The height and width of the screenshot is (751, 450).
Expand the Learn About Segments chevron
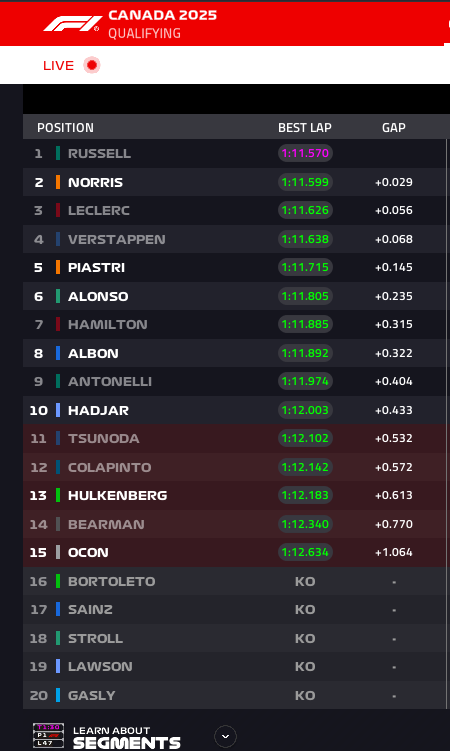pos(225,736)
